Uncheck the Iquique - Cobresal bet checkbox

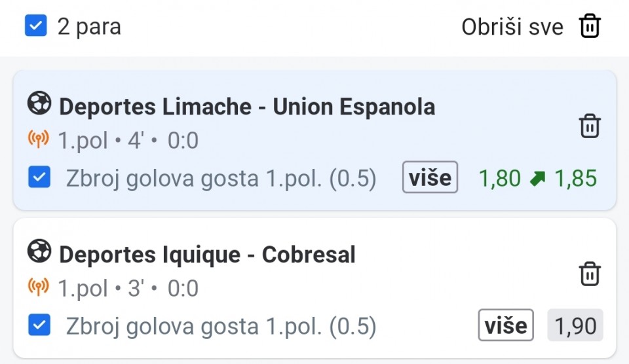point(40,325)
